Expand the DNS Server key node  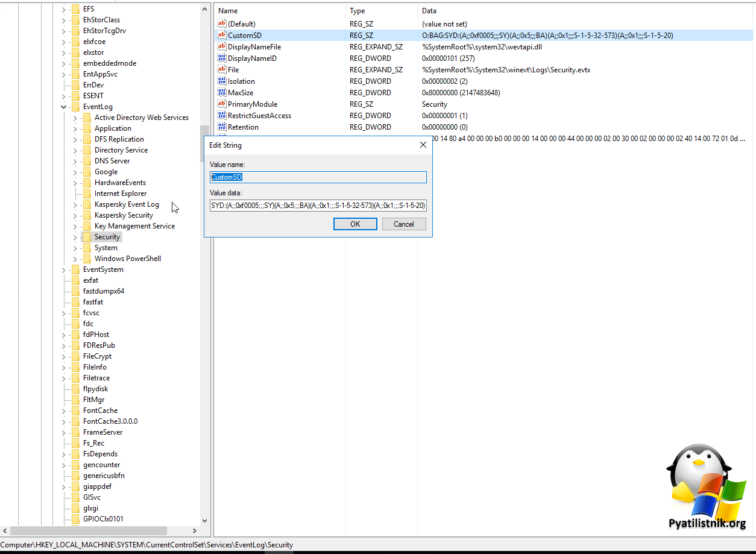(75, 161)
